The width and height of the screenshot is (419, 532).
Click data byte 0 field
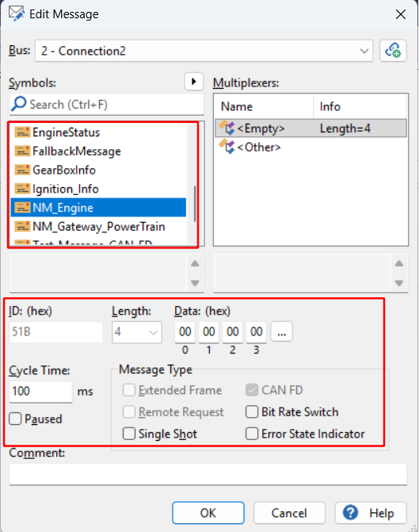pyautogui.click(x=185, y=331)
